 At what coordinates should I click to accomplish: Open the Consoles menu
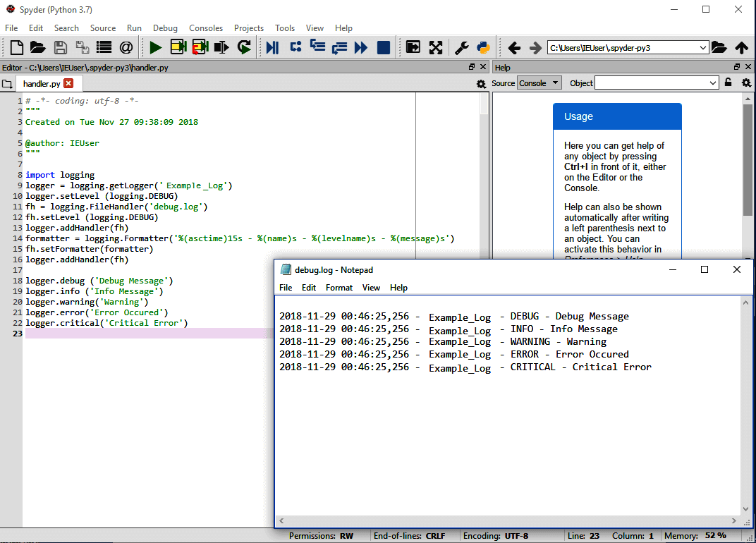coord(206,28)
